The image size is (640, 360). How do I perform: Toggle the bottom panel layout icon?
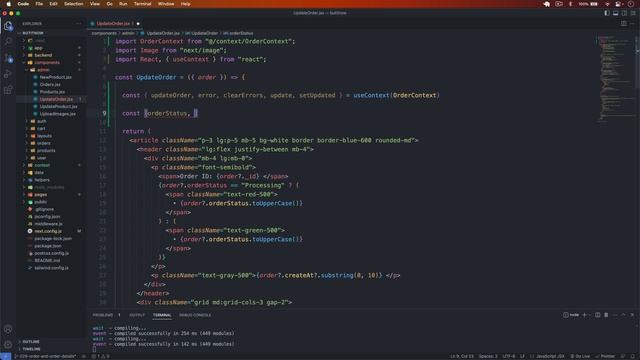(616, 13)
